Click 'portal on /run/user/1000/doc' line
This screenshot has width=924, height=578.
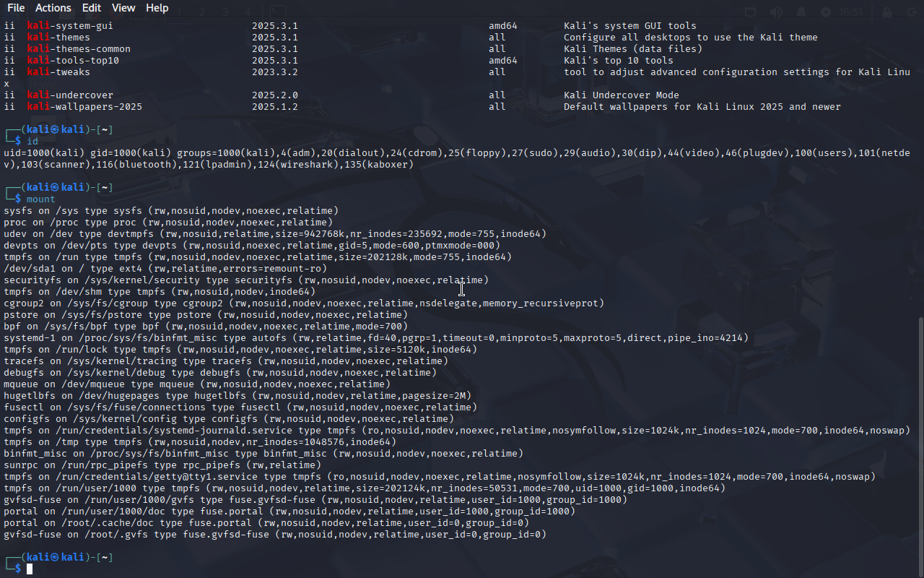tap(289, 511)
